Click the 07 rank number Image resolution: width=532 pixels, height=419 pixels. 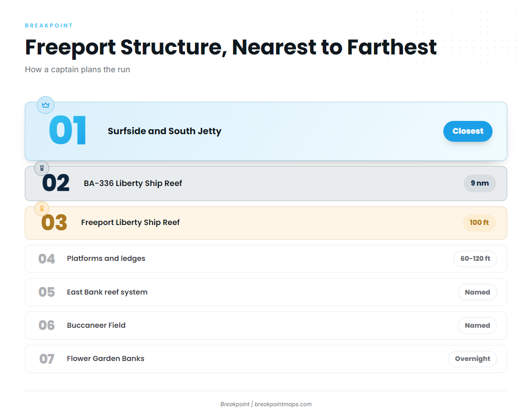coord(47,359)
